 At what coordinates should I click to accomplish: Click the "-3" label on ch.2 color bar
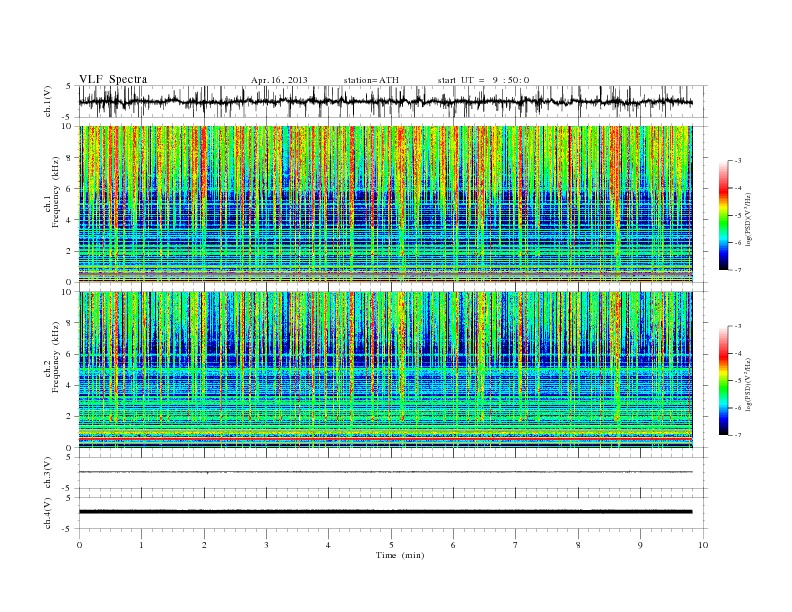(x=737, y=326)
